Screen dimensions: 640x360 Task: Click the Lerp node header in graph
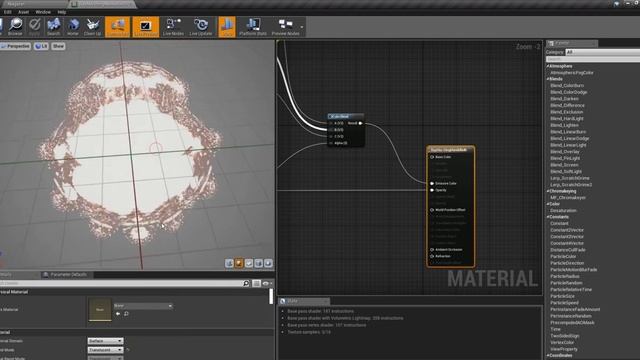[x=345, y=116]
